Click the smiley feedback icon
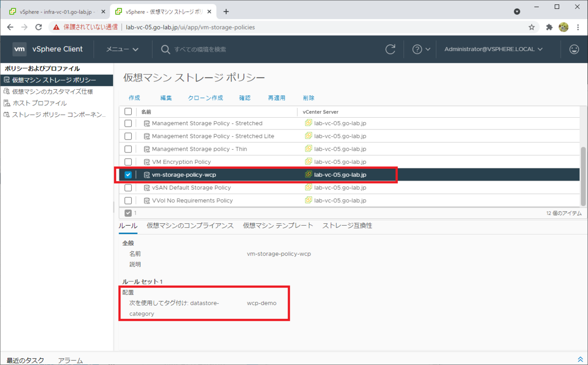 [x=574, y=49]
